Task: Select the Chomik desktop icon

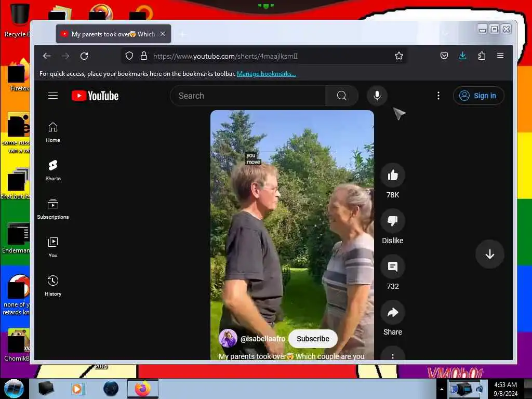Action: (17, 345)
